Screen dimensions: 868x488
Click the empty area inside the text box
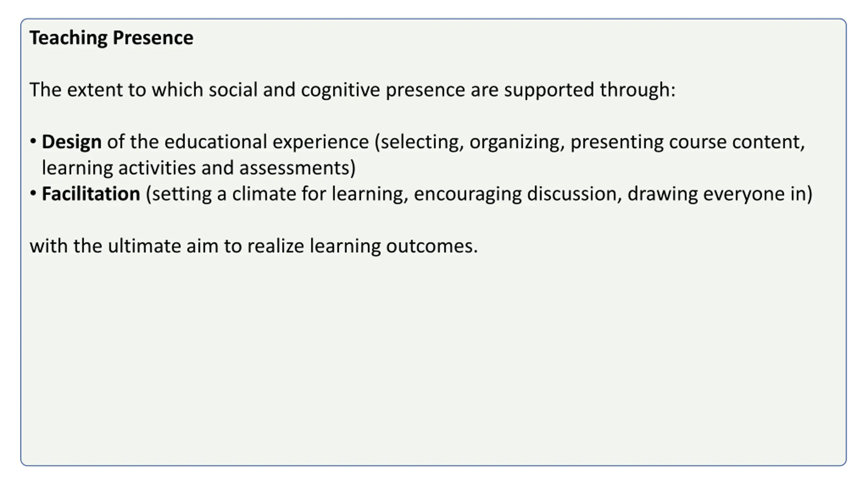coord(433,359)
